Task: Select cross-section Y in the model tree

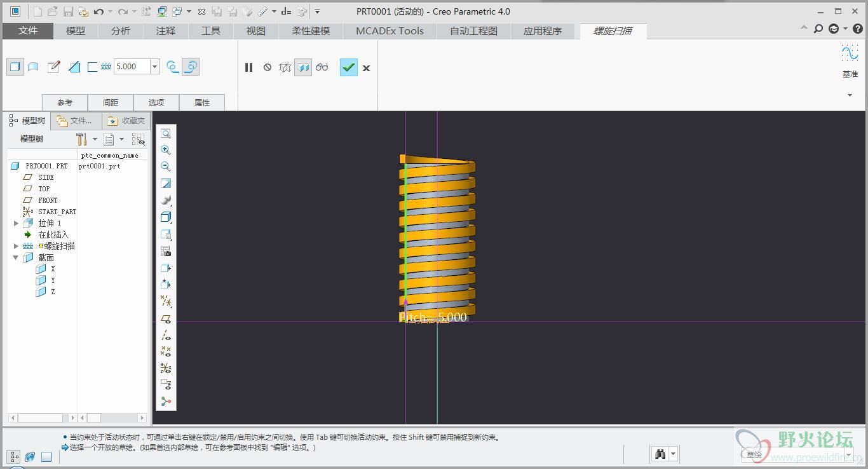Action: (x=53, y=280)
